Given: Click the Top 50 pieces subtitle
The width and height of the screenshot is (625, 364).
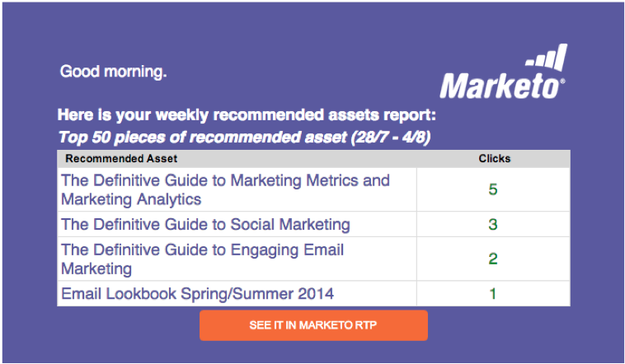Looking at the screenshot, I should pos(244,138).
